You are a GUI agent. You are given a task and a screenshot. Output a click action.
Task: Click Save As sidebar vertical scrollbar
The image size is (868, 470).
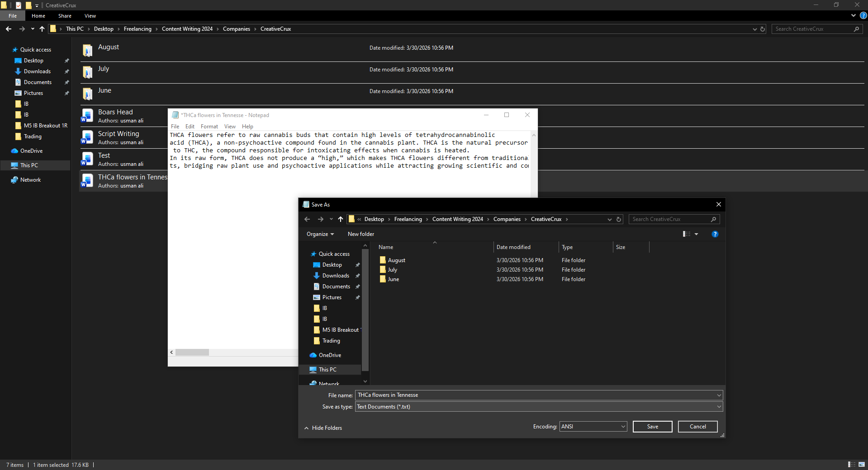365,310
